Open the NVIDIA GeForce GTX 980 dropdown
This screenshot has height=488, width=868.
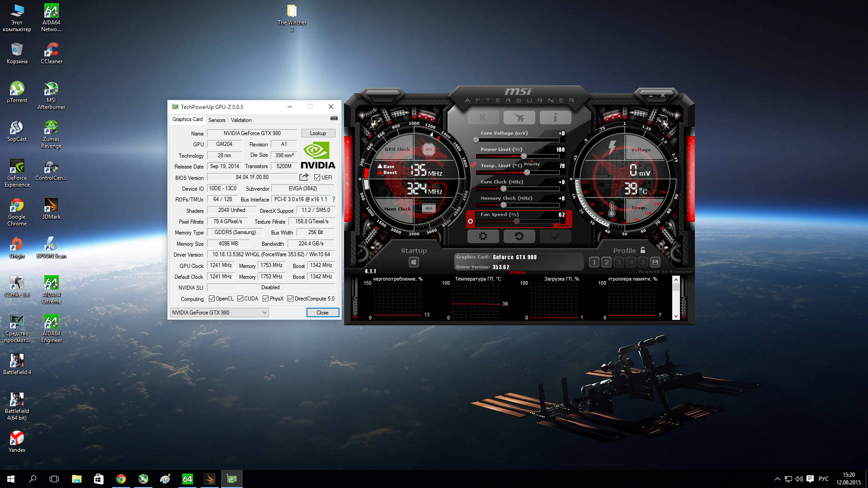pos(220,313)
